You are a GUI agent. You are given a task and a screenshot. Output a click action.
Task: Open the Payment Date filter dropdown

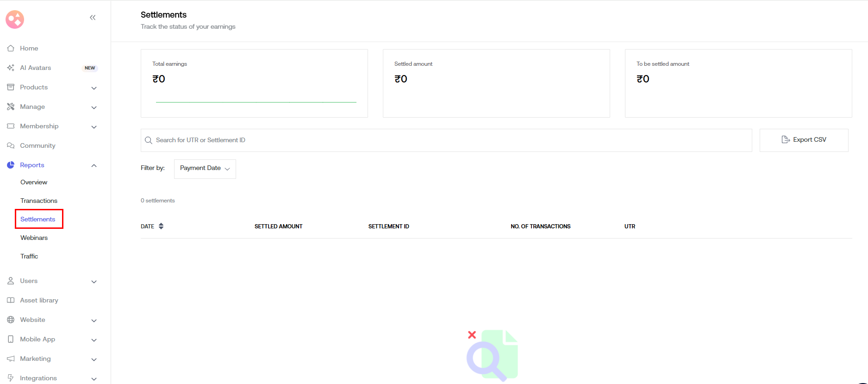[x=205, y=169]
